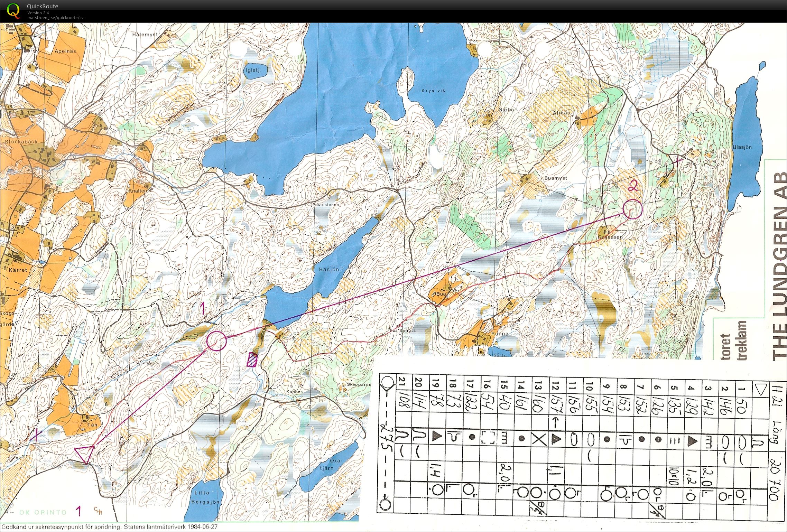Screen dimensions: 787x532
Task: Click the Runna place name
Action: pos(500,334)
